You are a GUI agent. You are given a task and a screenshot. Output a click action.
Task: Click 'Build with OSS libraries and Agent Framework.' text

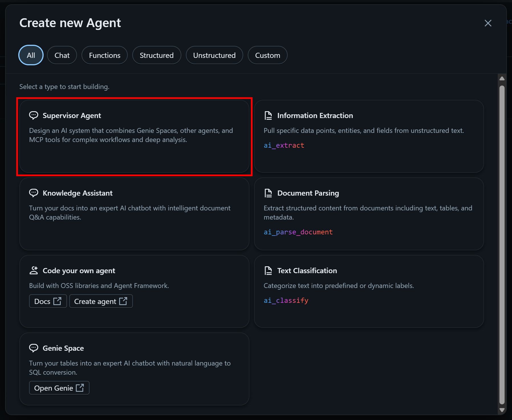(99, 286)
